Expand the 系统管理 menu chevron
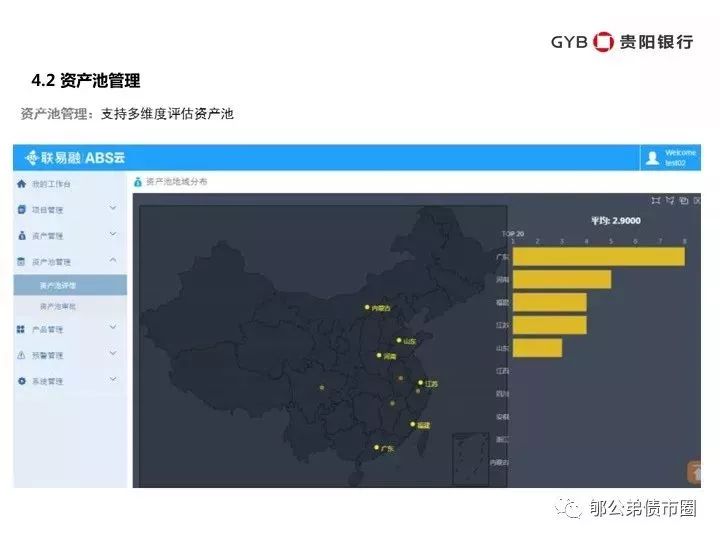The image size is (720, 540). tap(113, 380)
